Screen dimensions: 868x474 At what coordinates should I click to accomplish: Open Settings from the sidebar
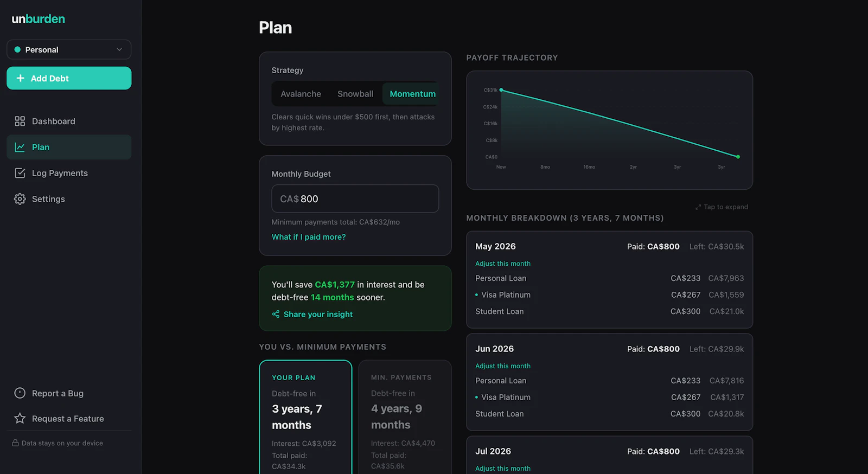tap(69, 199)
